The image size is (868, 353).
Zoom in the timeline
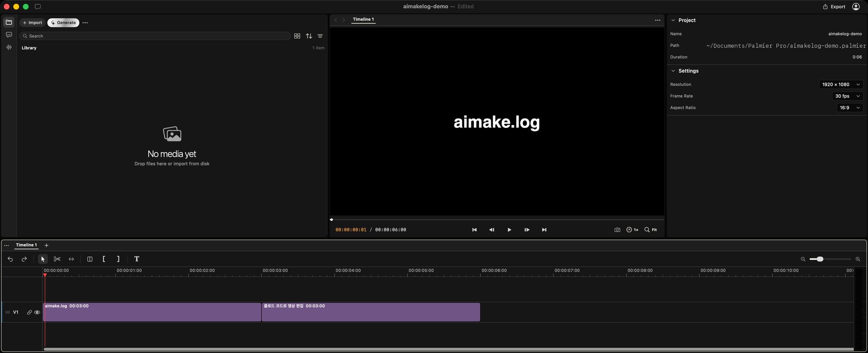[858, 259]
